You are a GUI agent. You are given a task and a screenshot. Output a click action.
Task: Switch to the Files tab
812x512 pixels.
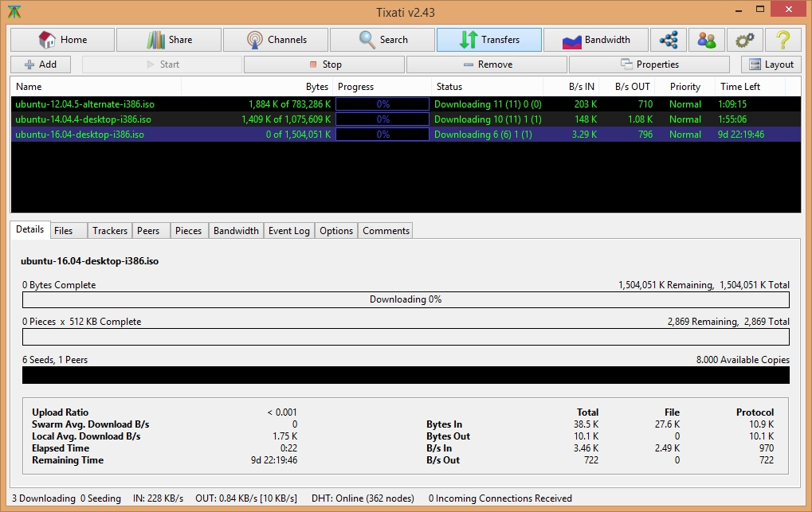point(69,231)
